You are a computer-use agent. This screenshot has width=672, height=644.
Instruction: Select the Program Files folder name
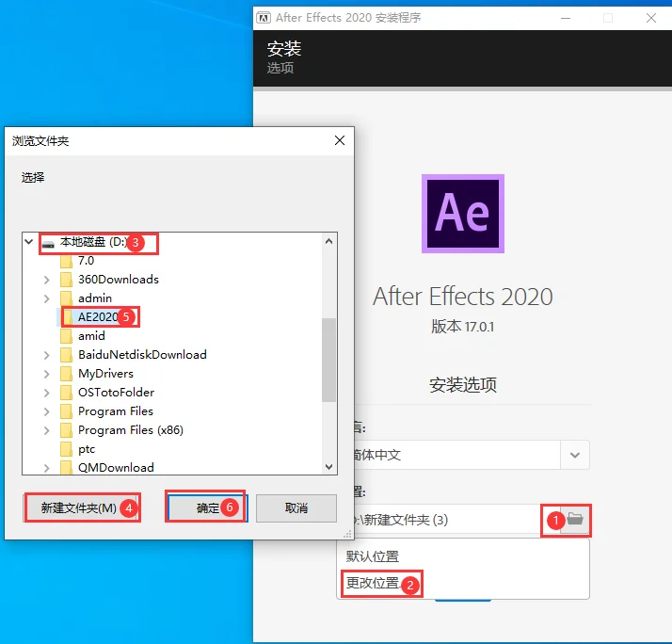115,411
